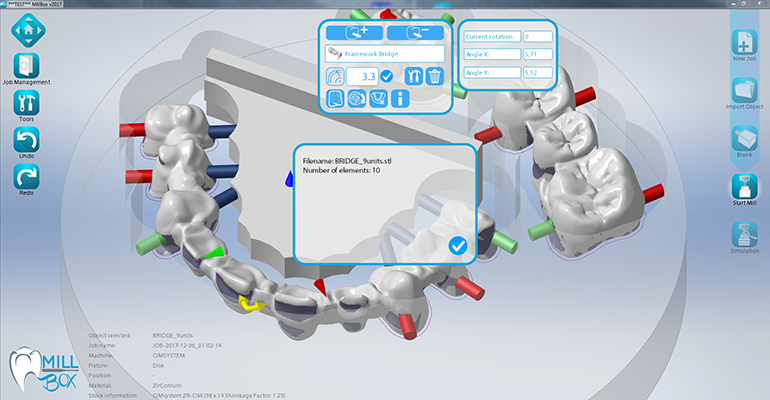Open the Tools sidebar icon

click(27, 103)
